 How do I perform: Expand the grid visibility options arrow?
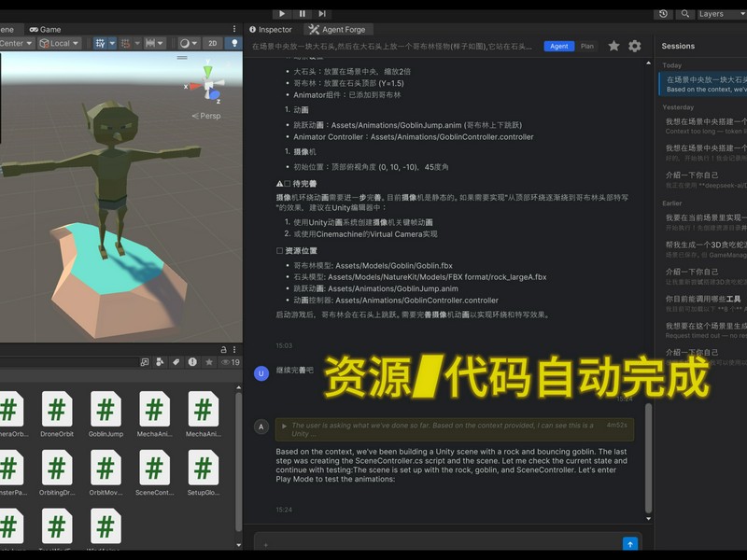pos(112,43)
